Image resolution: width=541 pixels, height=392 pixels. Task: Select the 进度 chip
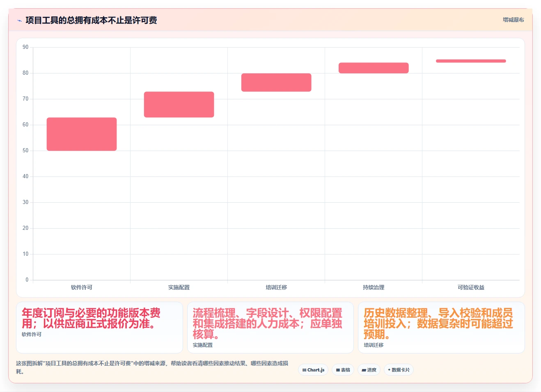click(369, 370)
